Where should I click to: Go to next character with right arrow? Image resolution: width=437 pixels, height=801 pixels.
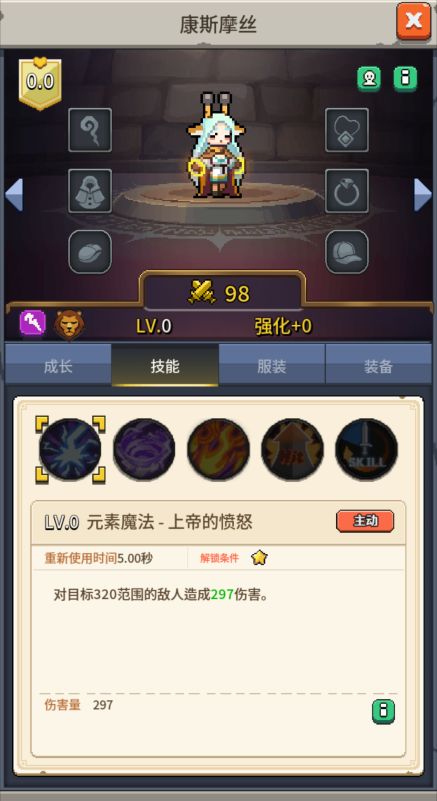tap(423, 195)
